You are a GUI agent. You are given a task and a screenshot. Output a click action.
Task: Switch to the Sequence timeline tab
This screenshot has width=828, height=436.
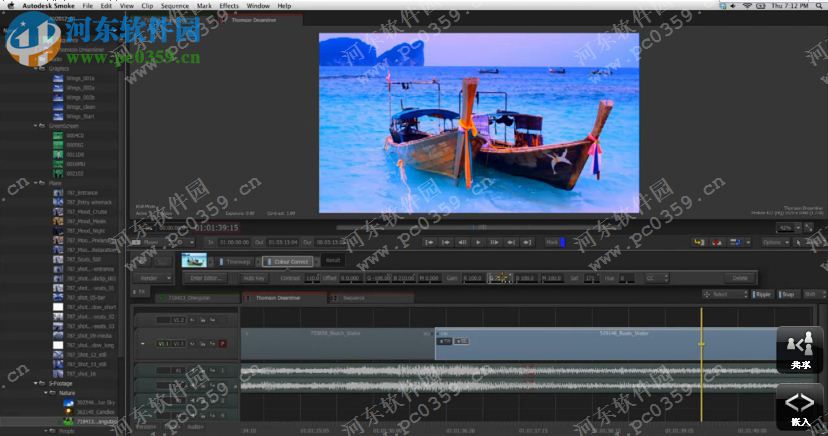click(370, 298)
